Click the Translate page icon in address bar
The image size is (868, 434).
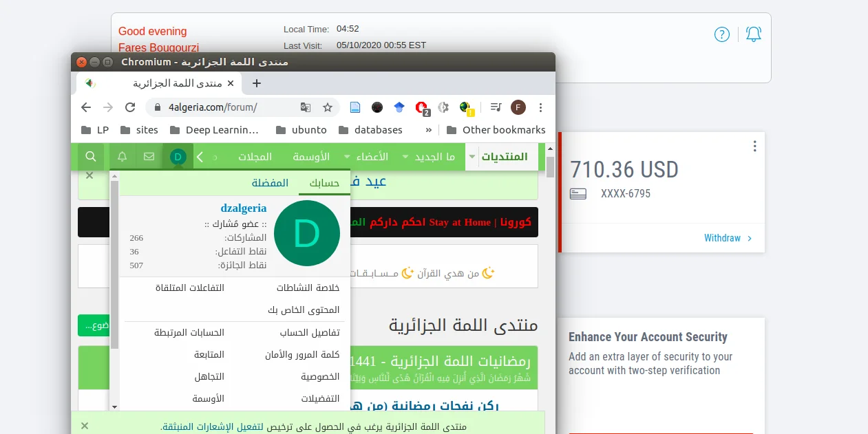(x=306, y=107)
